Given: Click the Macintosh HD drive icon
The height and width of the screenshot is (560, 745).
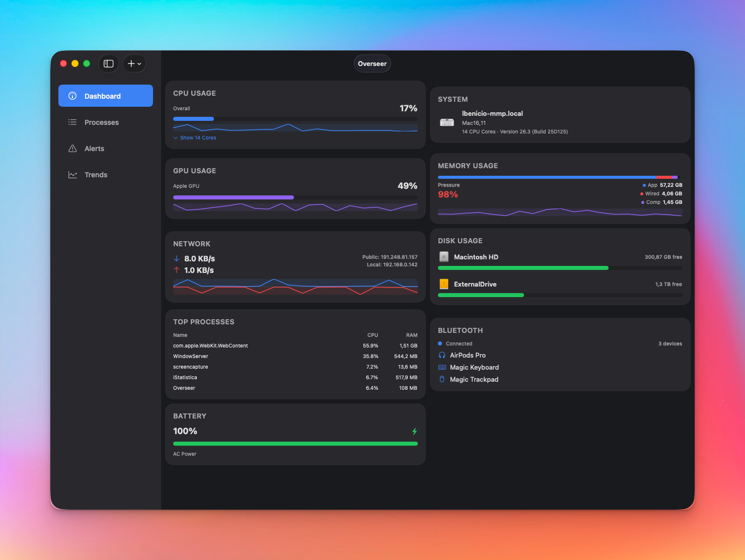Looking at the screenshot, I should click(443, 257).
